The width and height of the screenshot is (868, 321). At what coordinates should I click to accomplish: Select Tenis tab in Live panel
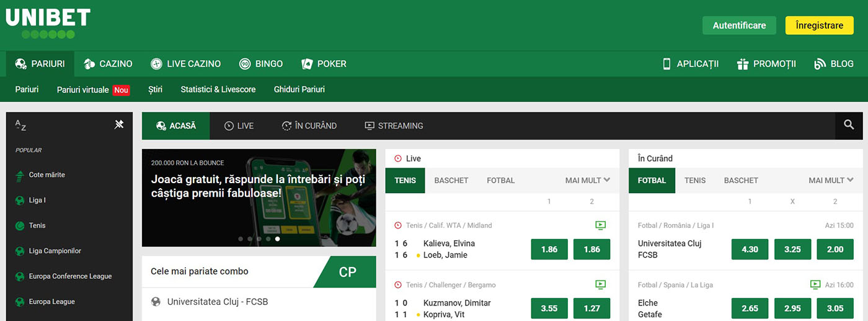tap(405, 180)
